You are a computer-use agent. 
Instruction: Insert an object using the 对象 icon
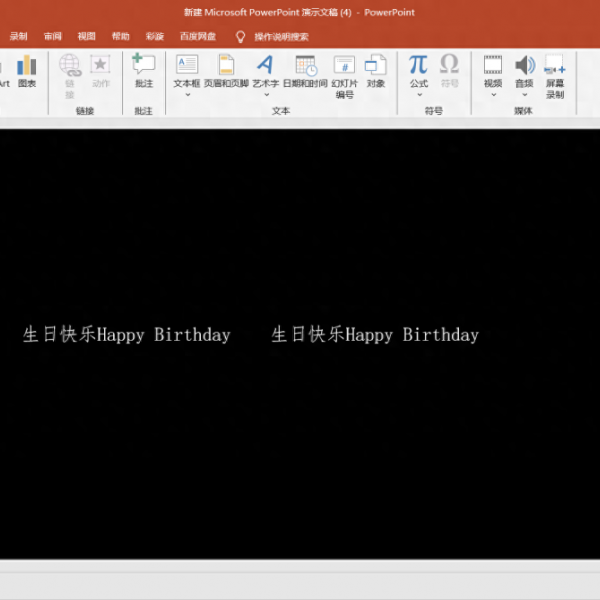(x=375, y=70)
